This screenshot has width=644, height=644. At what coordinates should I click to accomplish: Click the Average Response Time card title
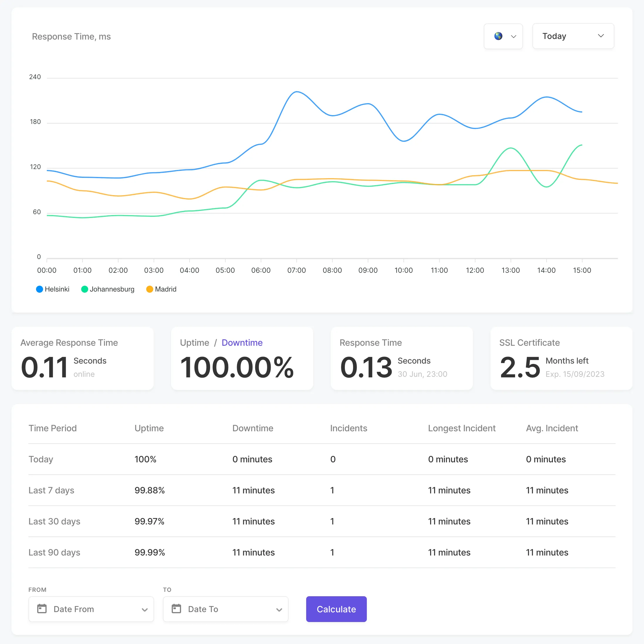click(x=69, y=343)
